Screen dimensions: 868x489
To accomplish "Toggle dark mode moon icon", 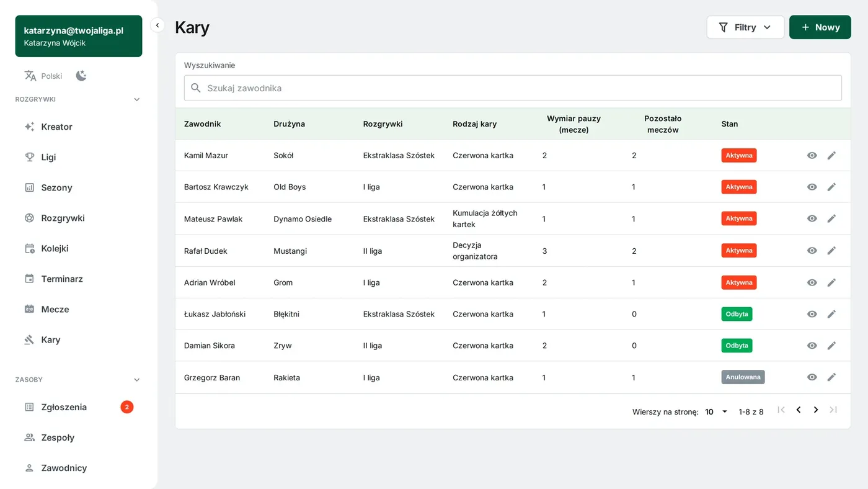I will pyautogui.click(x=81, y=76).
